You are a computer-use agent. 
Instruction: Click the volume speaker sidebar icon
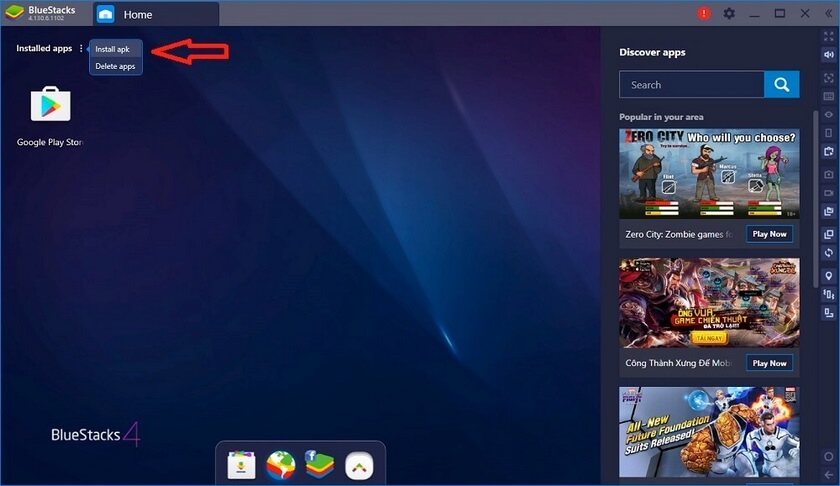click(x=828, y=54)
